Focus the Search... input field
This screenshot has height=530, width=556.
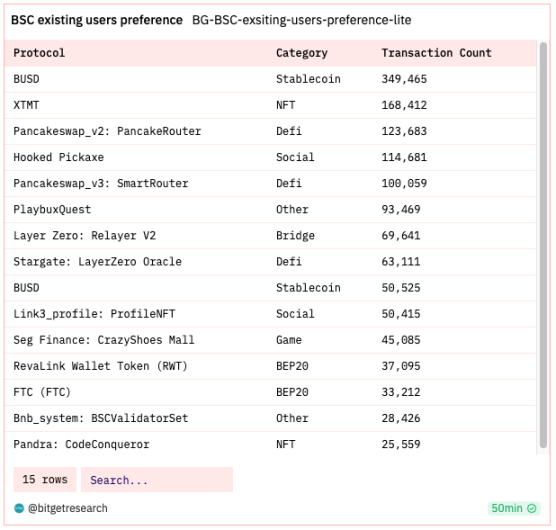pyautogui.click(x=157, y=480)
